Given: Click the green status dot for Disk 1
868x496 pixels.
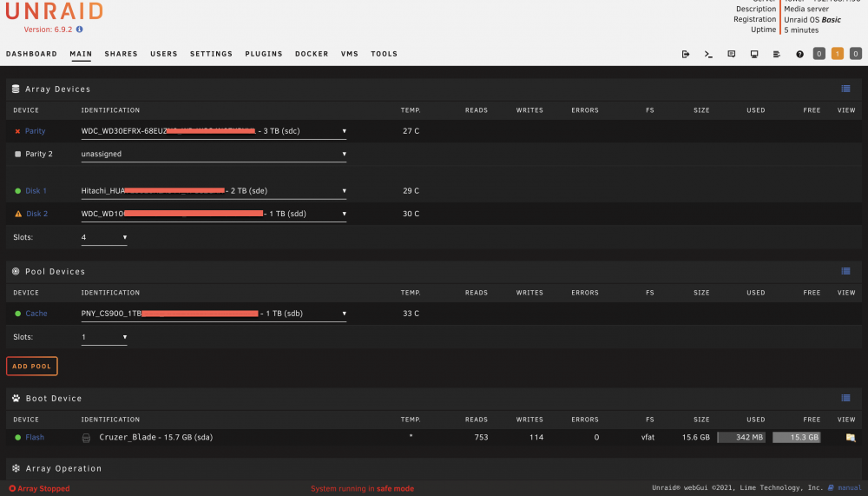Looking at the screenshot, I should (x=17, y=190).
